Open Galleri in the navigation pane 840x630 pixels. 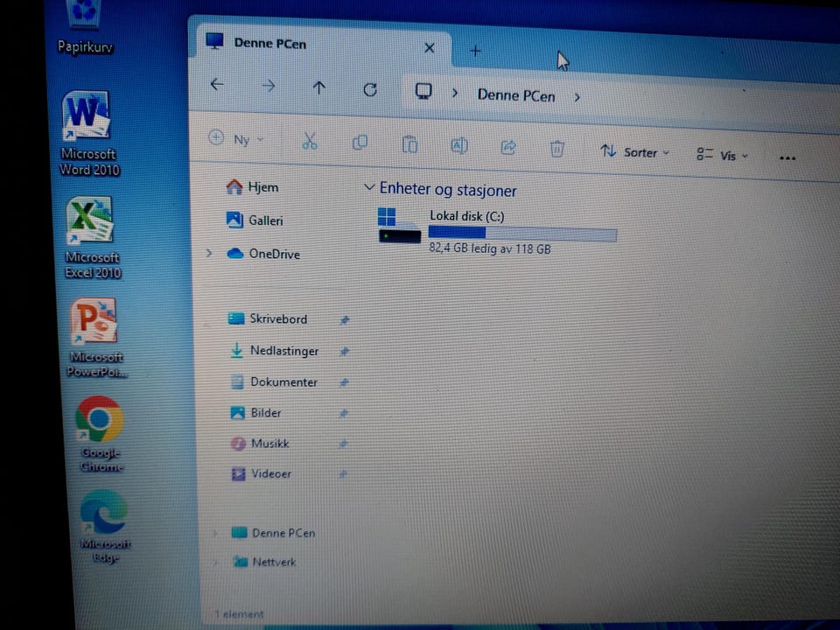pyautogui.click(x=255, y=220)
